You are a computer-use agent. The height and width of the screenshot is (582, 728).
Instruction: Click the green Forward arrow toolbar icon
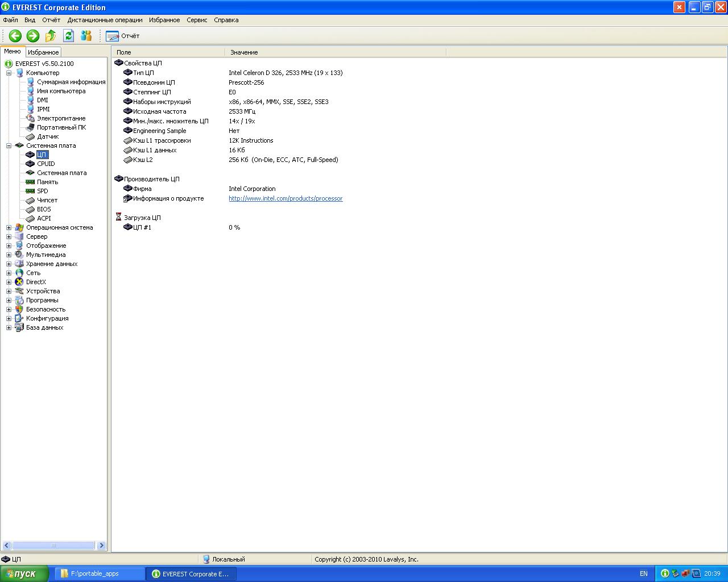[x=33, y=36]
